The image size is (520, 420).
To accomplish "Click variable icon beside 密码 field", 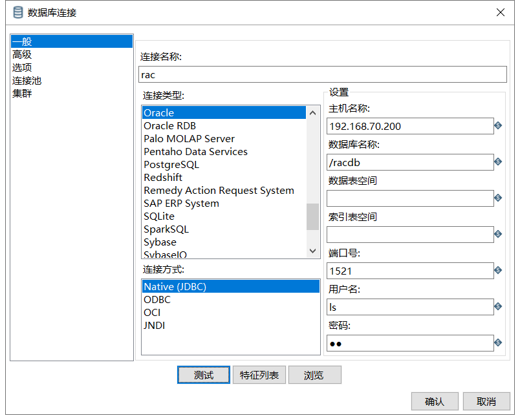I will tap(498, 342).
